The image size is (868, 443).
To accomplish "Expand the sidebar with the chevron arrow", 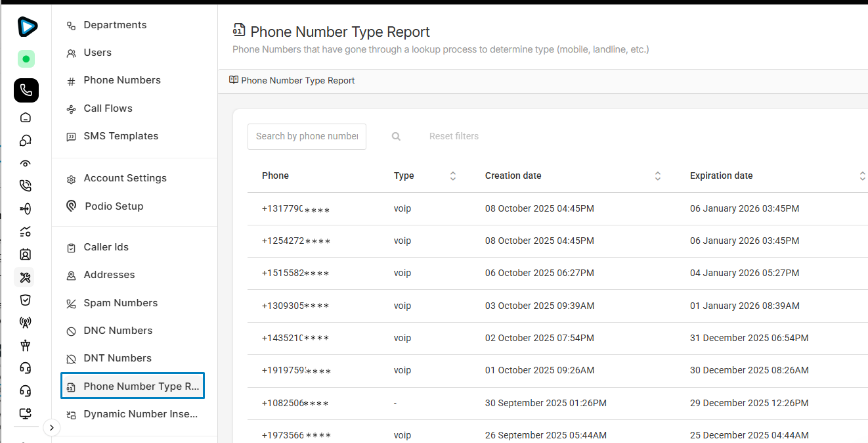I will (51, 428).
